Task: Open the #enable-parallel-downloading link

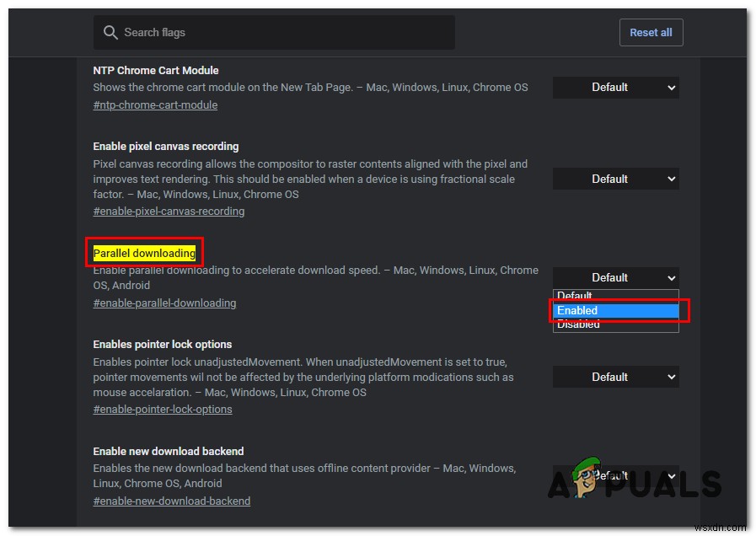Action: coord(164,303)
